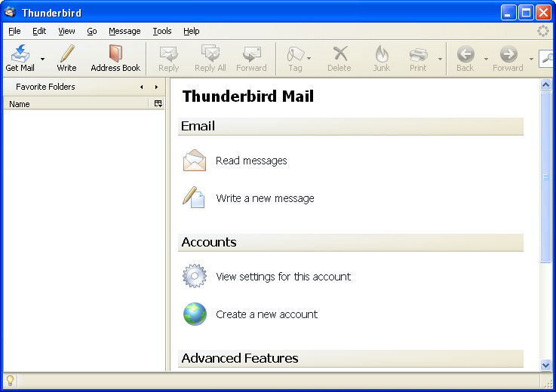Click scrollbar up arrow in content pane
Image resolution: width=556 pixels, height=392 pixels.
[545, 85]
